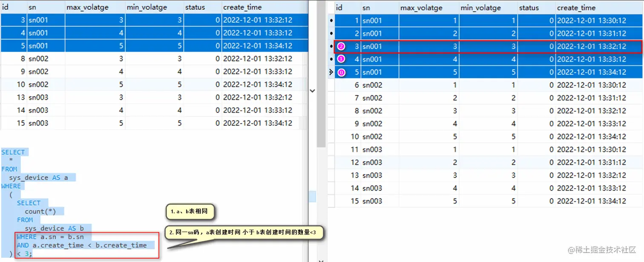Click the outer SELECT keyword in SQL editor

[13, 152]
